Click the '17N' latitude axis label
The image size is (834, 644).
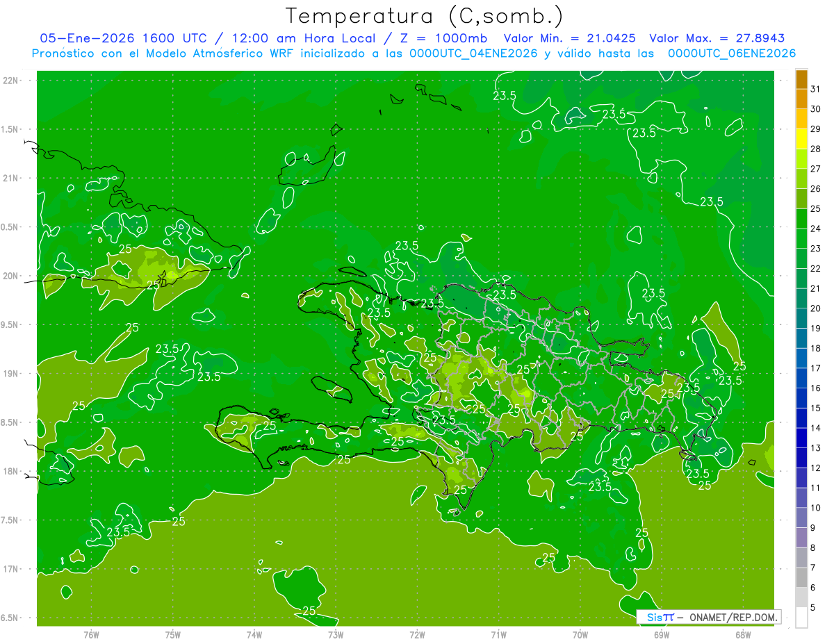(12, 569)
